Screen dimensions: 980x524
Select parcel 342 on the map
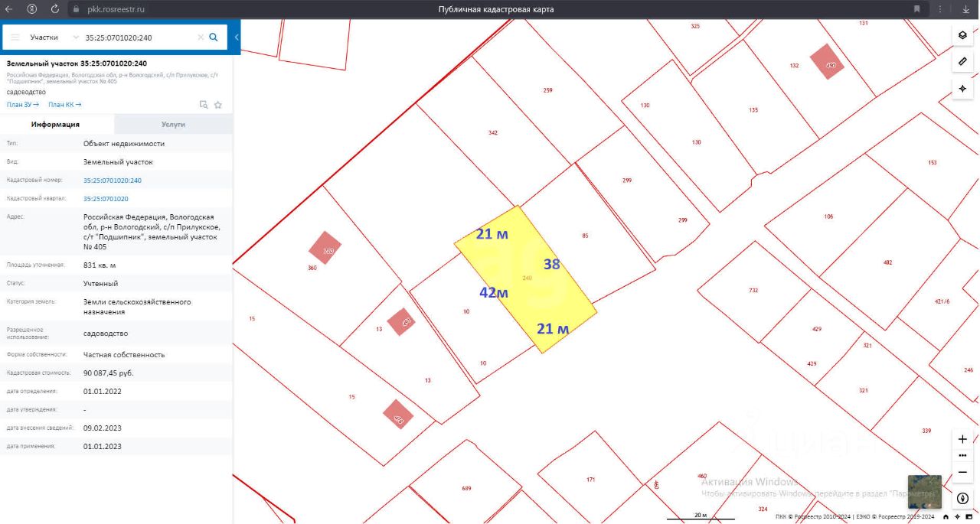tap(493, 133)
